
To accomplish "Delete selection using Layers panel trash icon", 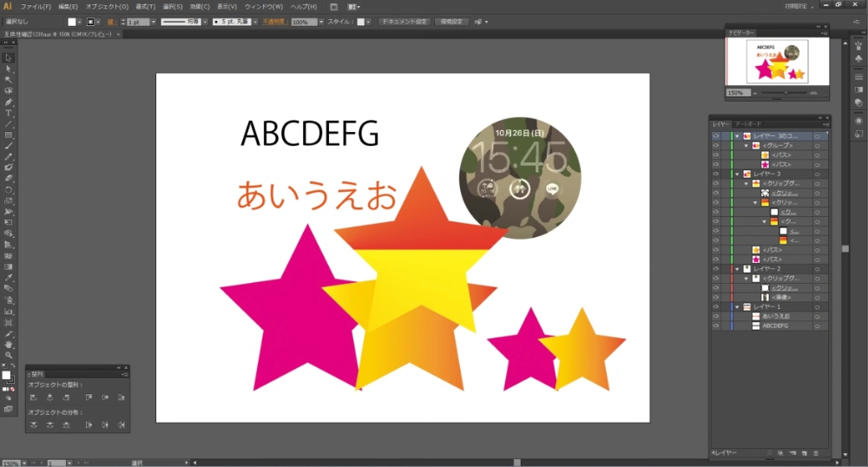I will [816, 454].
